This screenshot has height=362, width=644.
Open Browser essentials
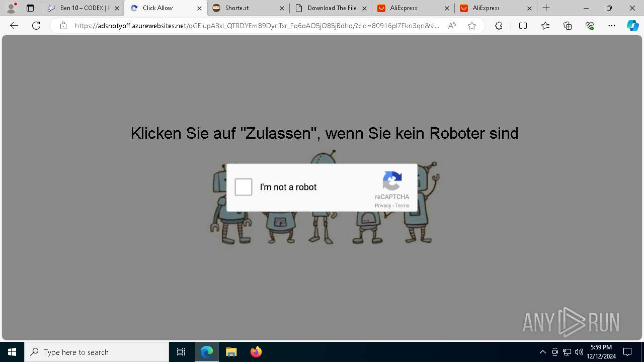(590, 26)
